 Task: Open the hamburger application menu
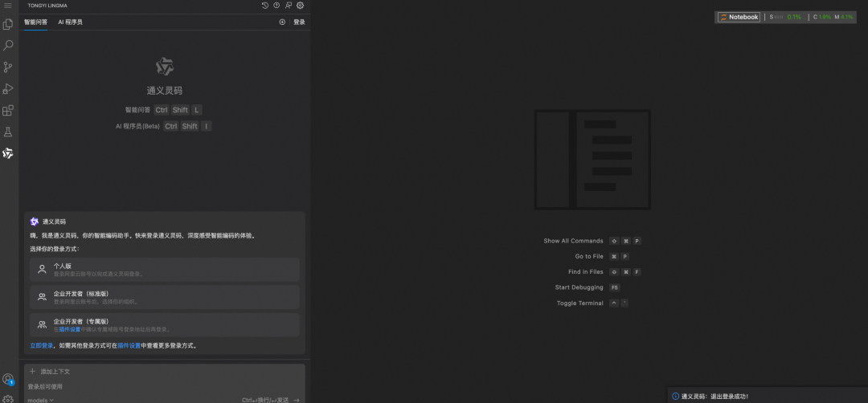[x=8, y=6]
